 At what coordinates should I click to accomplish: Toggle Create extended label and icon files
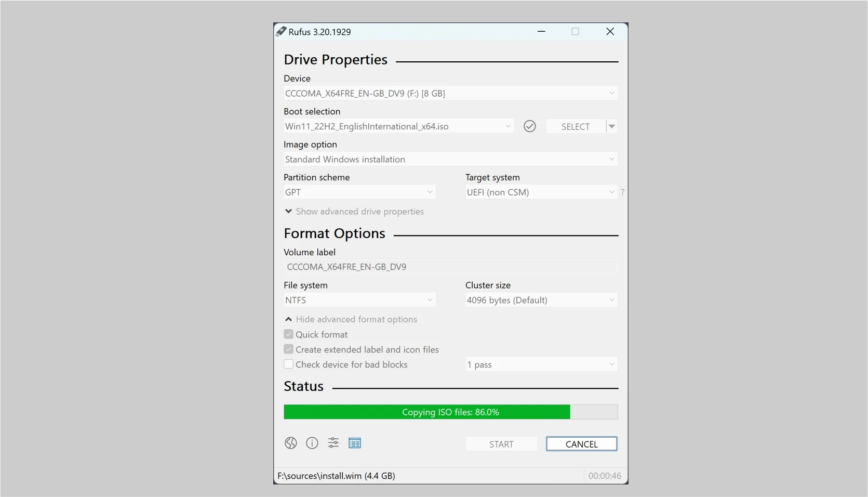[x=288, y=349]
